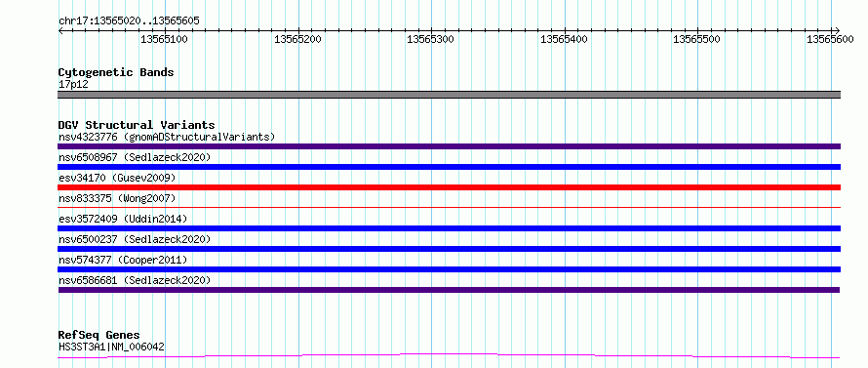Select nsv574377 Cooper2011 variant label
This screenshot has height=368, width=868.
coord(123,260)
